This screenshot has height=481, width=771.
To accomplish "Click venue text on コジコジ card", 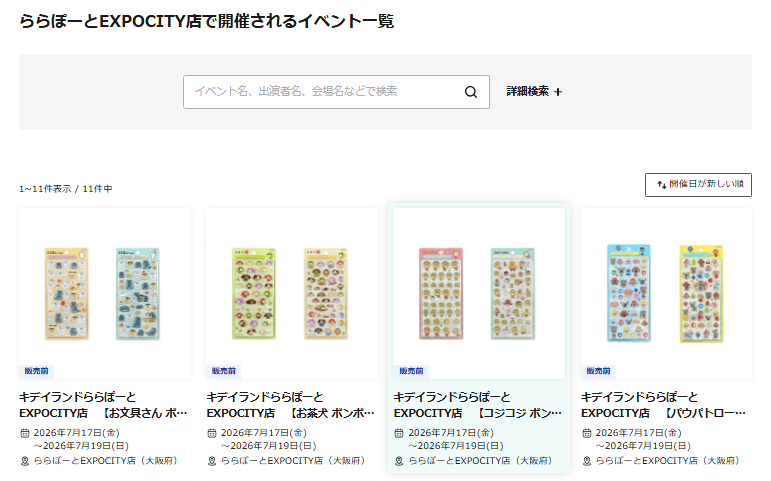I will click(480, 461).
